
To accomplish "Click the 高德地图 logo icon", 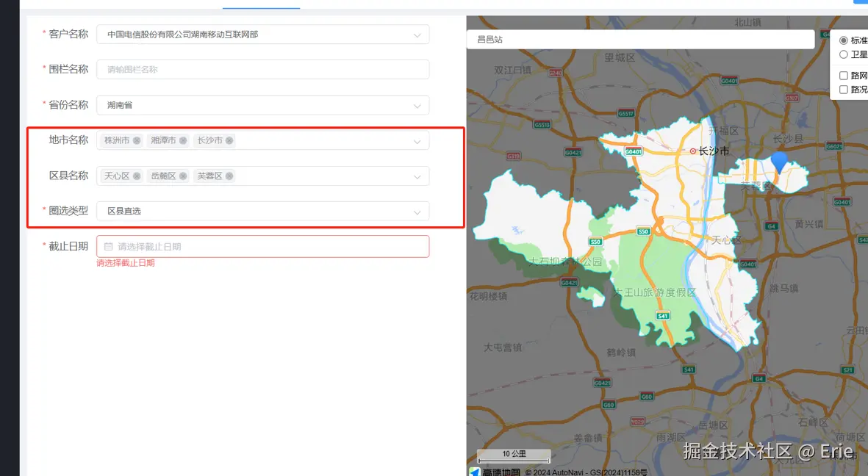I will [474, 471].
